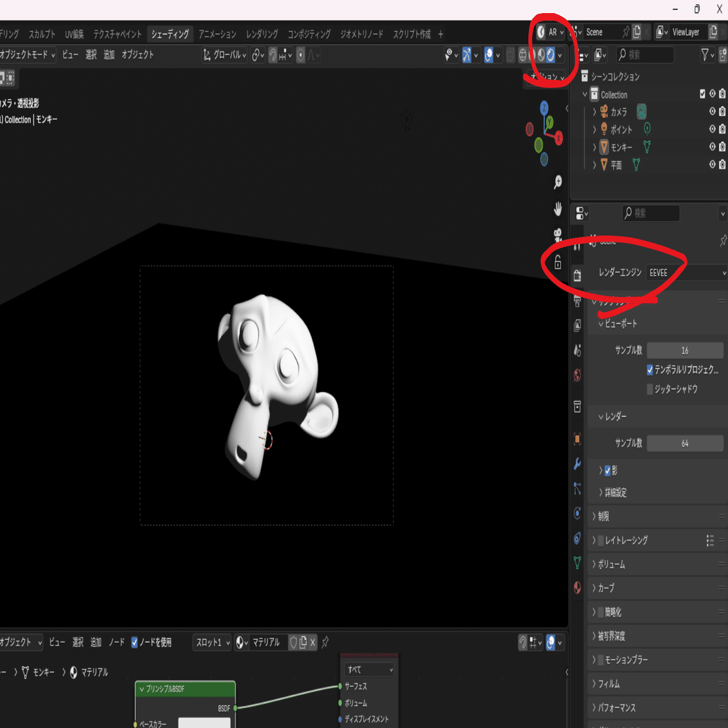This screenshot has width=728, height=728.
Task: Expand the モンキー item in outliner
Action: tap(594, 147)
